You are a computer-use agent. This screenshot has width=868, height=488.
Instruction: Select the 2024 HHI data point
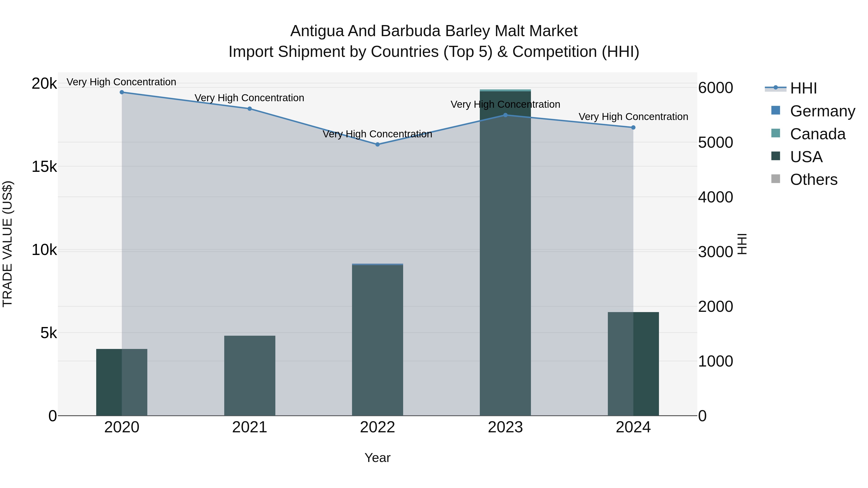pos(633,128)
